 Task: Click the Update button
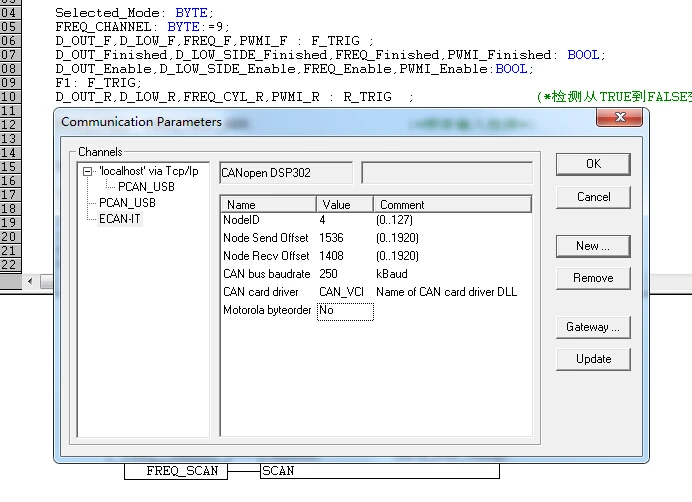click(x=593, y=359)
